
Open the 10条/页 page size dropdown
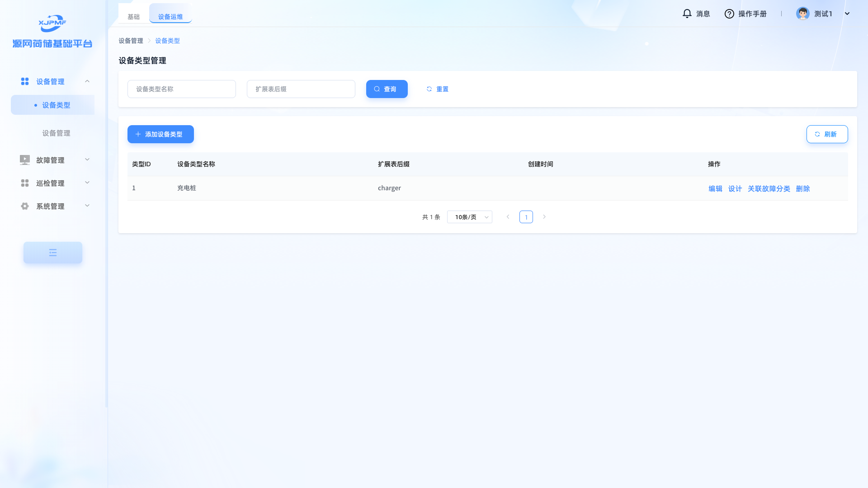pyautogui.click(x=469, y=217)
